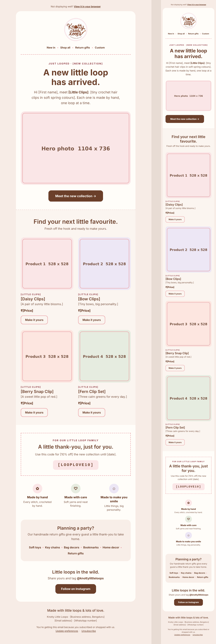216x644 pixels.
Task: Click the desktop Hero photo 1104 x 736 placeholder
Action: point(76,148)
